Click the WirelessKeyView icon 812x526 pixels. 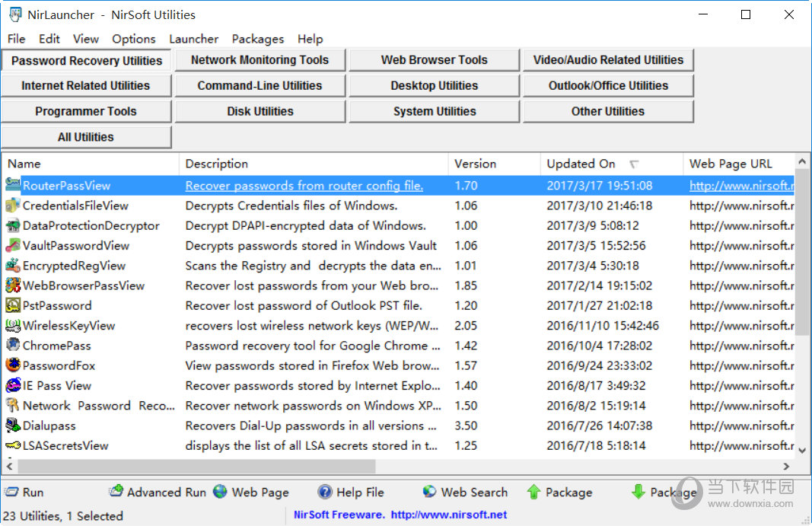pyautogui.click(x=13, y=326)
